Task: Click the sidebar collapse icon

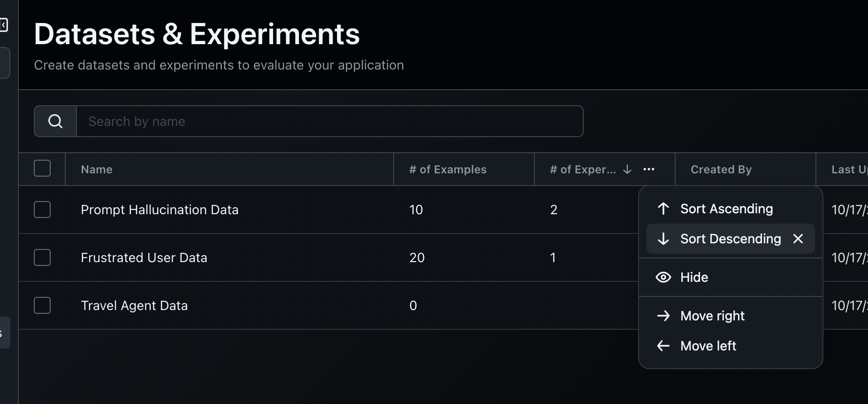Action: pos(4,25)
